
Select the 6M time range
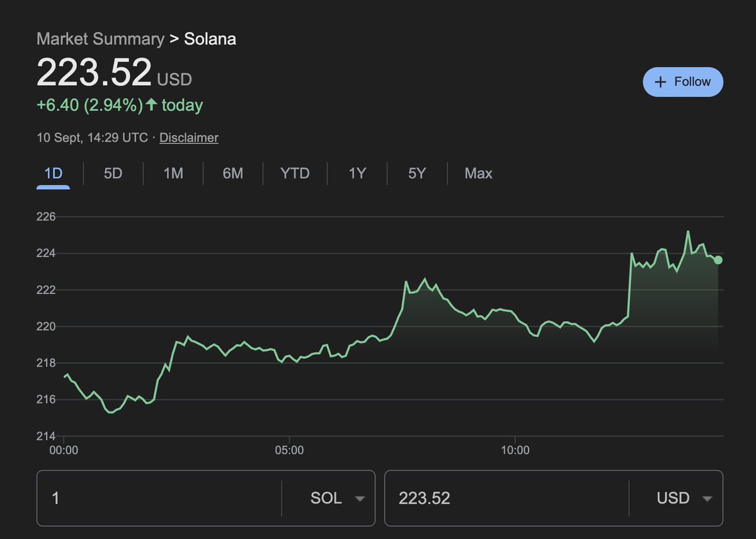coord(232,173)
